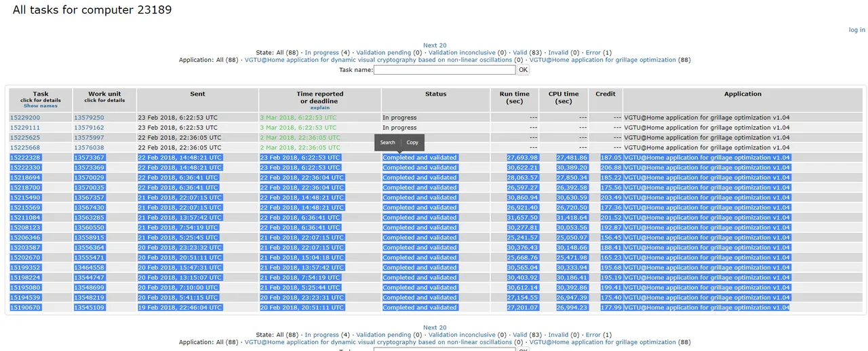Open task 15203587 details
The width and height of the screenshot is (868, 351).
pos(25,248)
